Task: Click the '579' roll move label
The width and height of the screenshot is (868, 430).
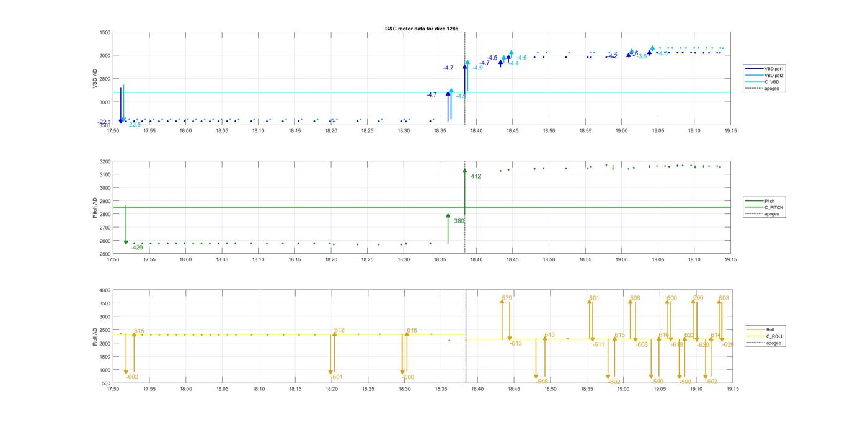Action: click(x=507, y=298)
